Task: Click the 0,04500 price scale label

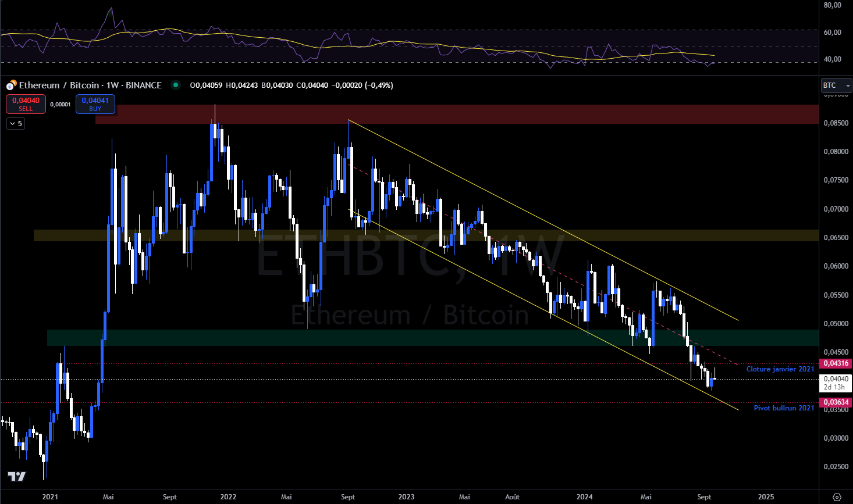Action: tap(836, 352)
